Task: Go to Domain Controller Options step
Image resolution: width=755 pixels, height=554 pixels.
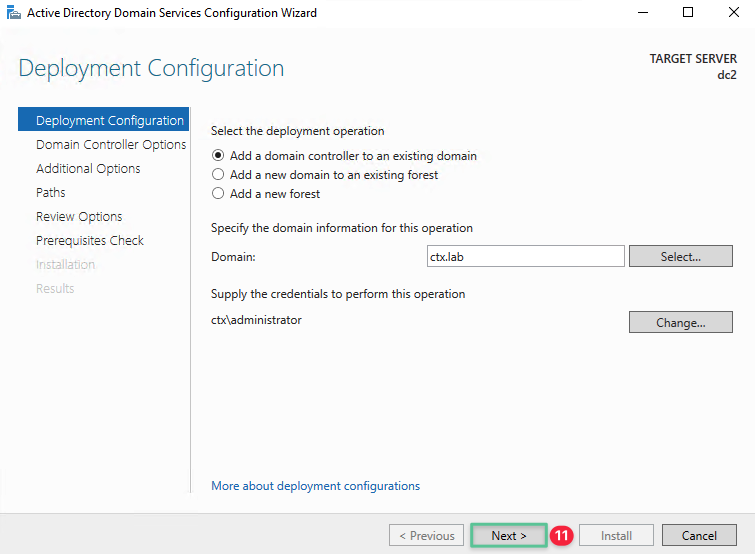Action: pyautogui.click(x=110, y=145)
